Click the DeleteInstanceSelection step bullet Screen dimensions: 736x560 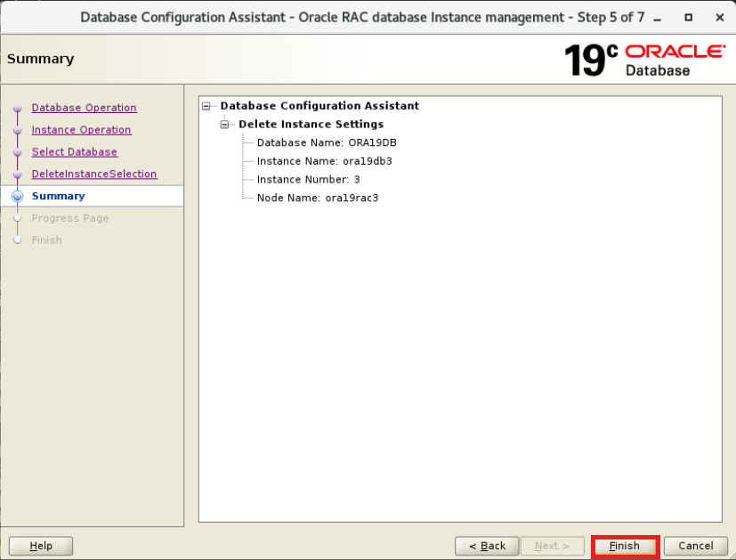click(18, 174)
